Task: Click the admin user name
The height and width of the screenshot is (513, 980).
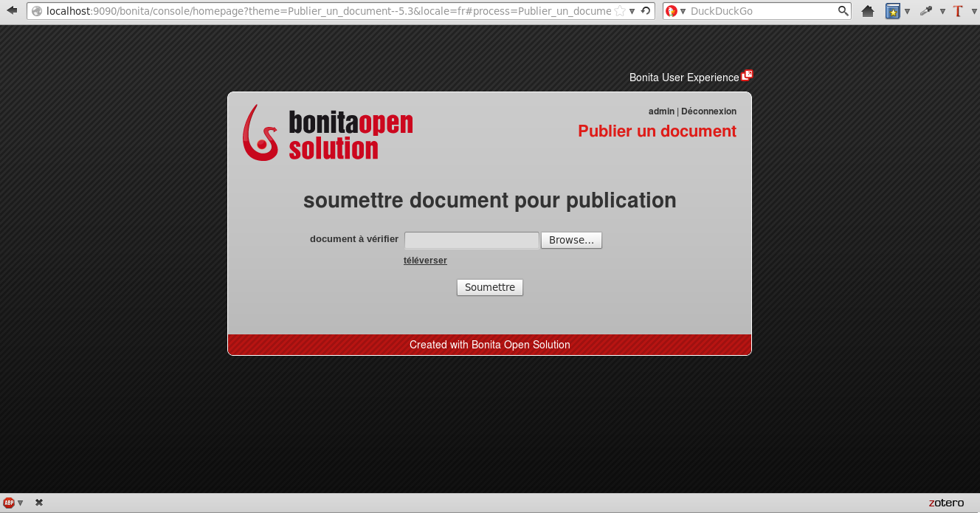Action: pos(661,111)
